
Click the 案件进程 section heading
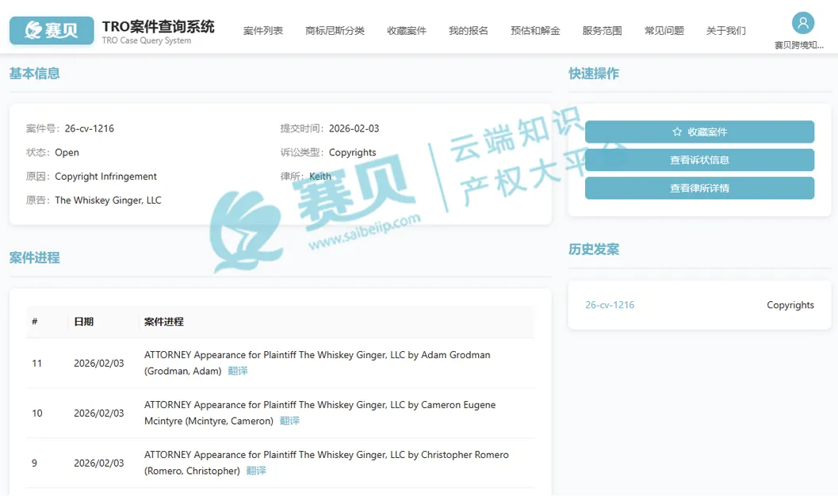(35, 258)
